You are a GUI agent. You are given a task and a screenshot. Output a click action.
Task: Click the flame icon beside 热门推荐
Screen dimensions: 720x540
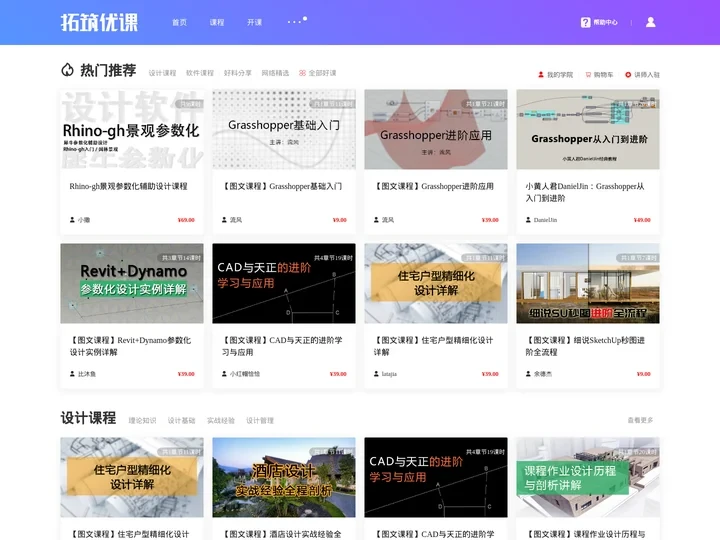(68, 70)
